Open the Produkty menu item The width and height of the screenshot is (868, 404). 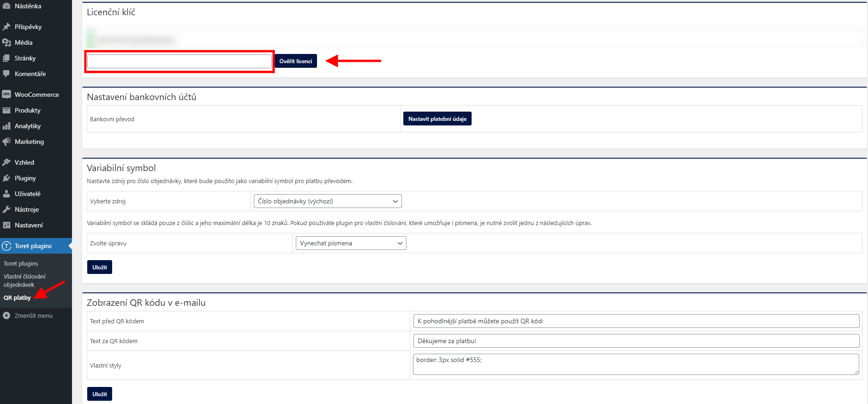(27, 110)
